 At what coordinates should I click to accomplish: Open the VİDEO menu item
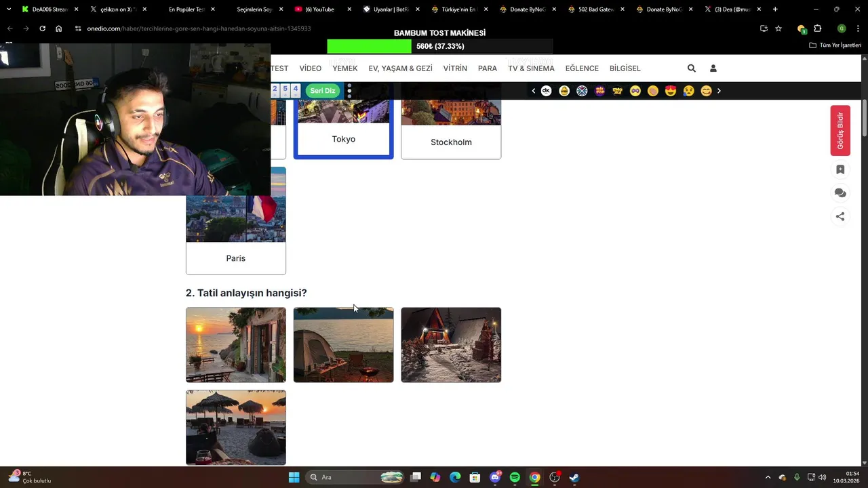click(x=311, y=68)
